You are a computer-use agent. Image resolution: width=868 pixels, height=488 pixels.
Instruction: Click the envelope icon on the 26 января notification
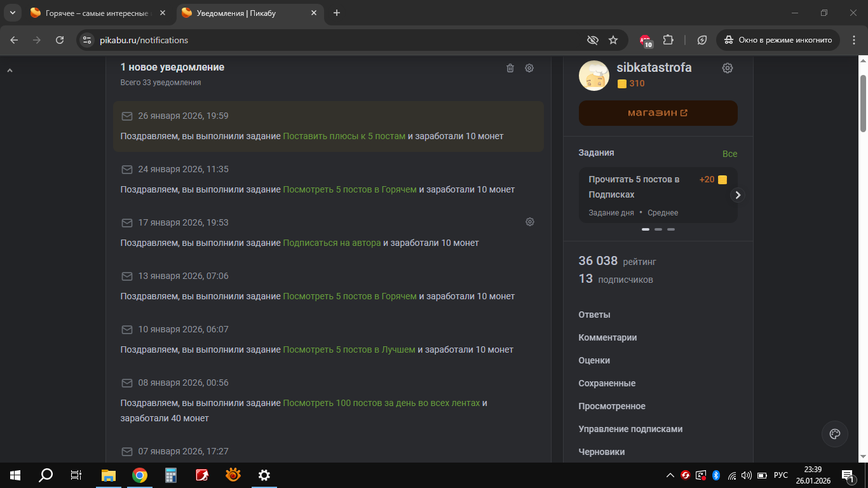coord(127,116)
